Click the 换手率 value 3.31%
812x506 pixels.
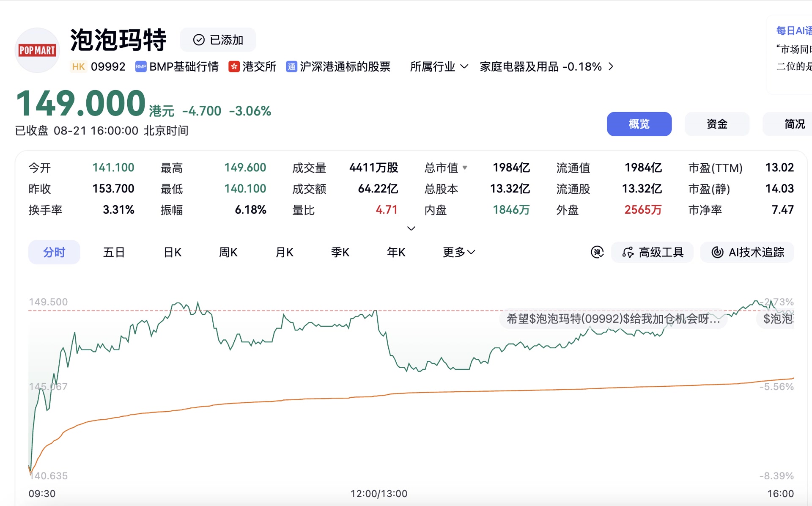click(118, 210)
